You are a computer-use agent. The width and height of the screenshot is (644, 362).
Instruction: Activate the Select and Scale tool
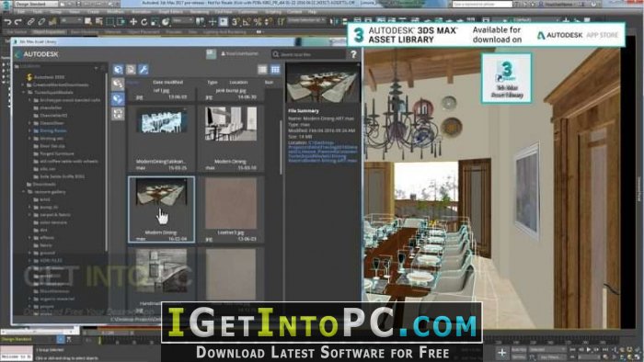tap(155, 22)
